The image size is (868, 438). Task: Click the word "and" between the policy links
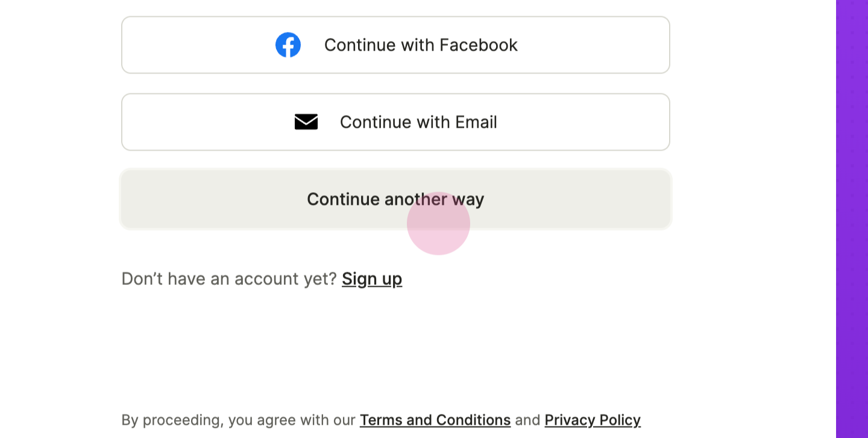[527, 420]
